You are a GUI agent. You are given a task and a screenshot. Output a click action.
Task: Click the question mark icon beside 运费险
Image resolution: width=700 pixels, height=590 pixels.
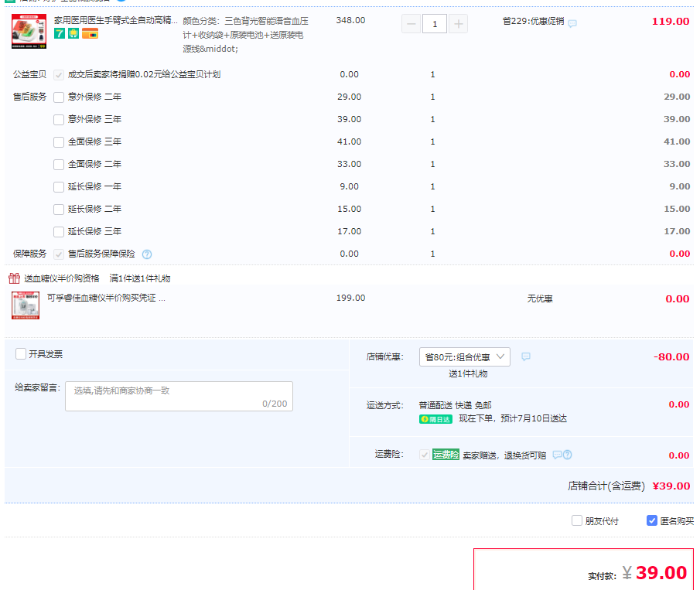(x=567, y=455)
